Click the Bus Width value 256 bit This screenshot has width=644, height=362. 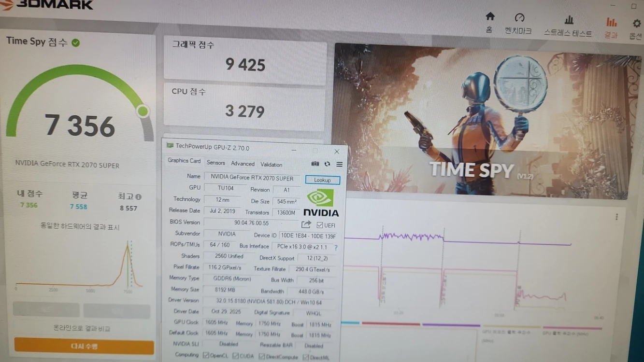pos(317,281)
